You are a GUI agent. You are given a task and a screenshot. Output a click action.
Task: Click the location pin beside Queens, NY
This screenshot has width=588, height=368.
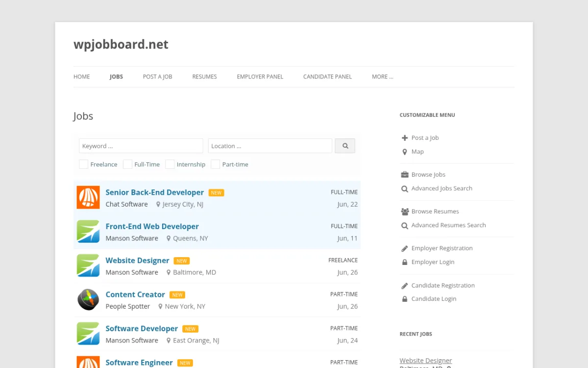[x=169, y=238]
